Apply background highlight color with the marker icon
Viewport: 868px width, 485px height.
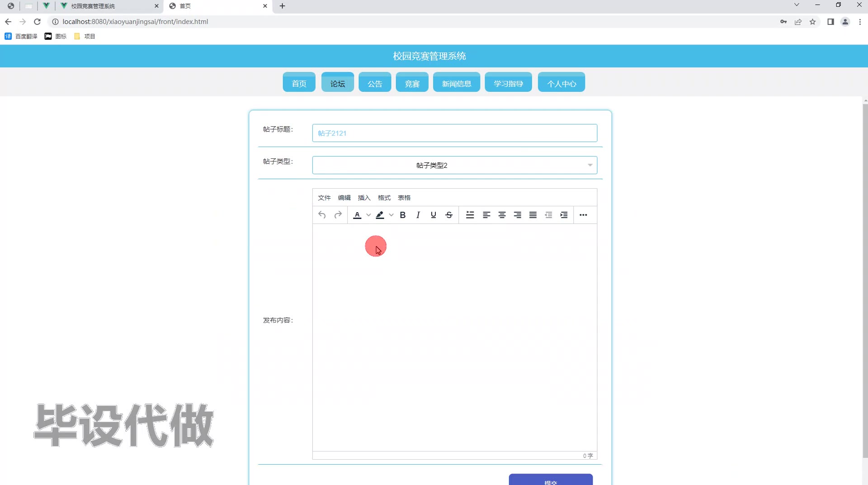click(x=380, y=215)
